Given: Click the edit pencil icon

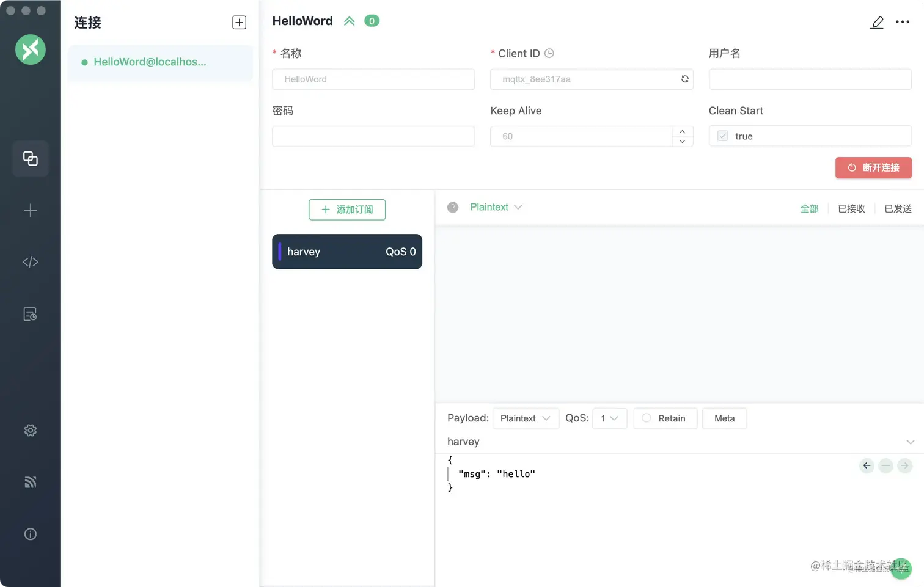Looking at the screenshot, I should pos(877,23).
